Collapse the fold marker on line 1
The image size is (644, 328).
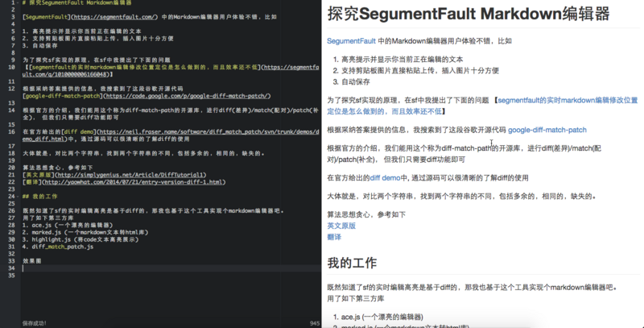click(x=18, y=2)
